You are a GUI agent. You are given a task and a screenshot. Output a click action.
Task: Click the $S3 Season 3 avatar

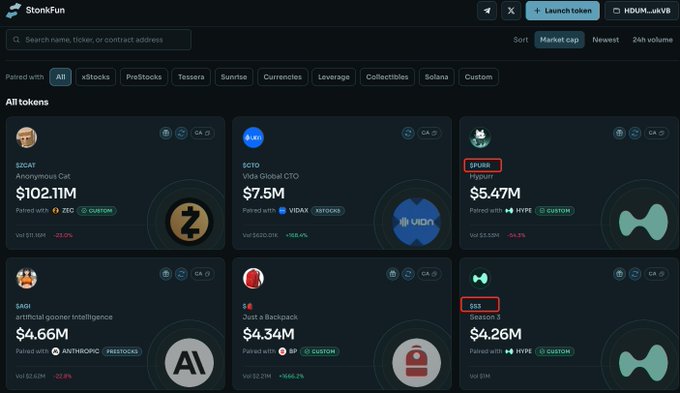point(480,278)
